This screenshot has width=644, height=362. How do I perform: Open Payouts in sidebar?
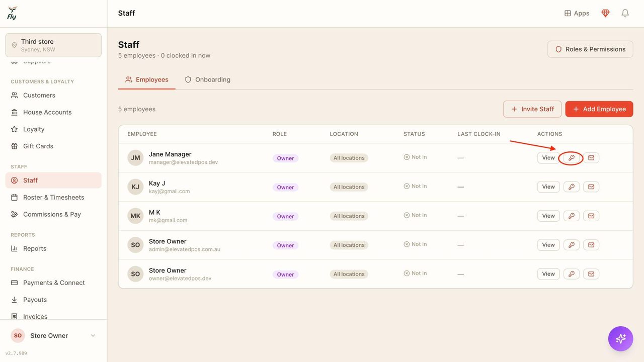click(x=53, y=300)
